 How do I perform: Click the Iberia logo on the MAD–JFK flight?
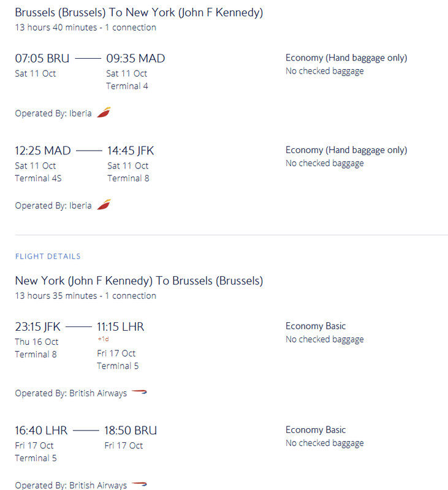(104, 205)
